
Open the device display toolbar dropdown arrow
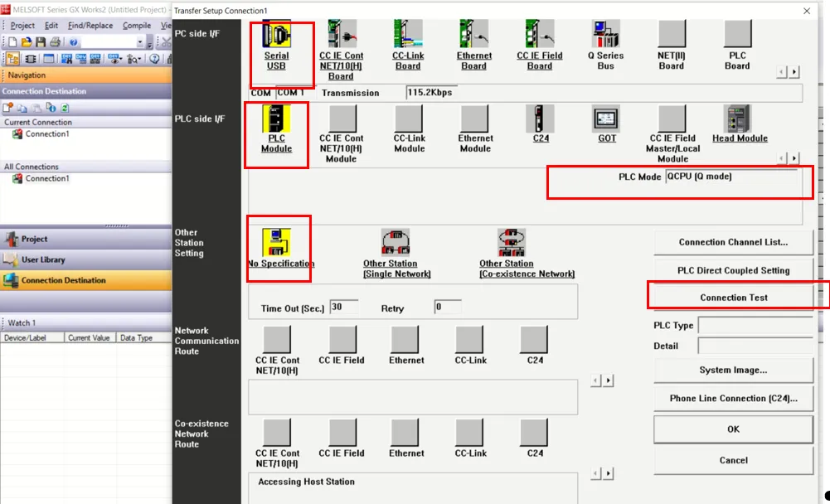[121, 58]
